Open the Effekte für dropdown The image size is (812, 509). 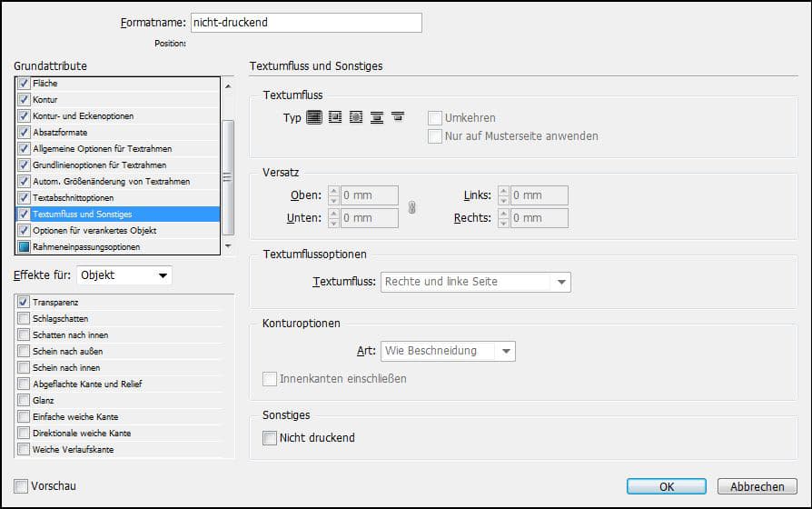(124, 274)
